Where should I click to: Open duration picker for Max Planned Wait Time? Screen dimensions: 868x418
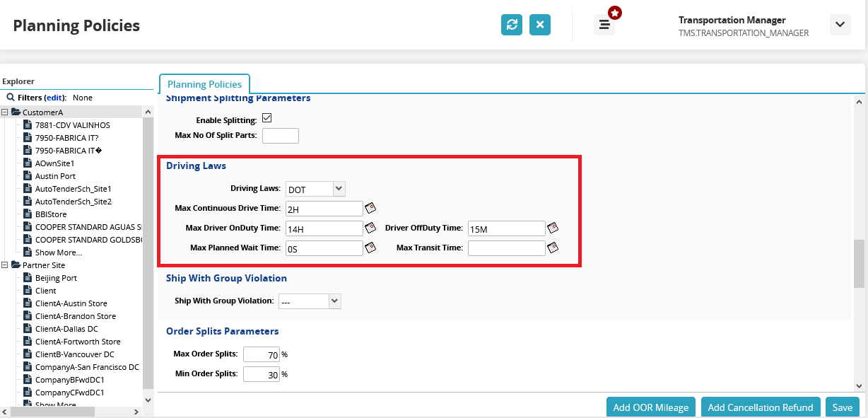click(370, 248)
